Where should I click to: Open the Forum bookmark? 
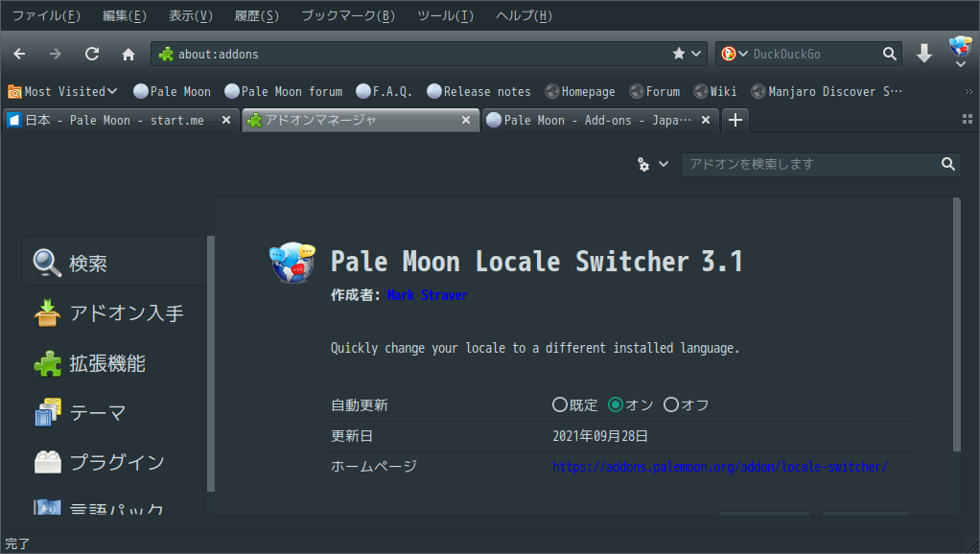pos(654,92)
